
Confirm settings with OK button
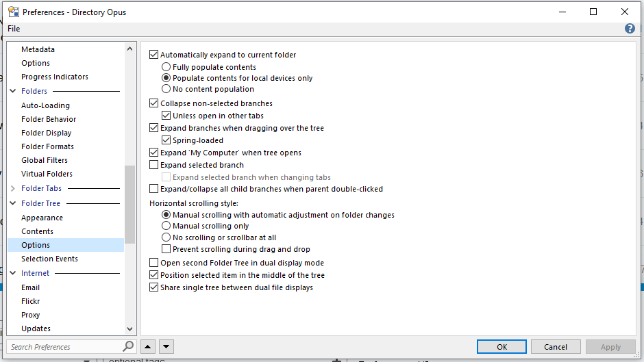click(501, 347)
